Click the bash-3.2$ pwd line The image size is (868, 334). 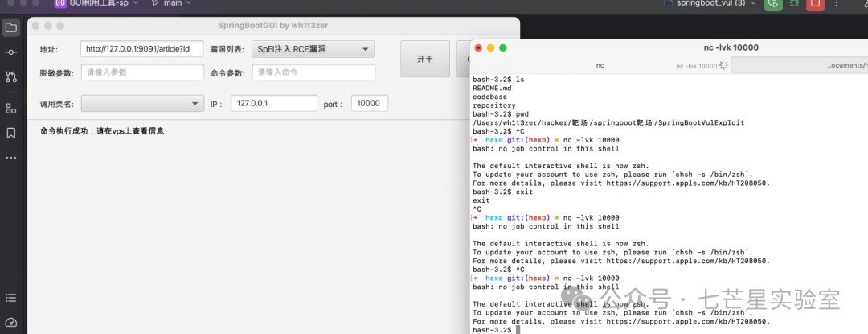pyautogui.click(x=501, y=114)
